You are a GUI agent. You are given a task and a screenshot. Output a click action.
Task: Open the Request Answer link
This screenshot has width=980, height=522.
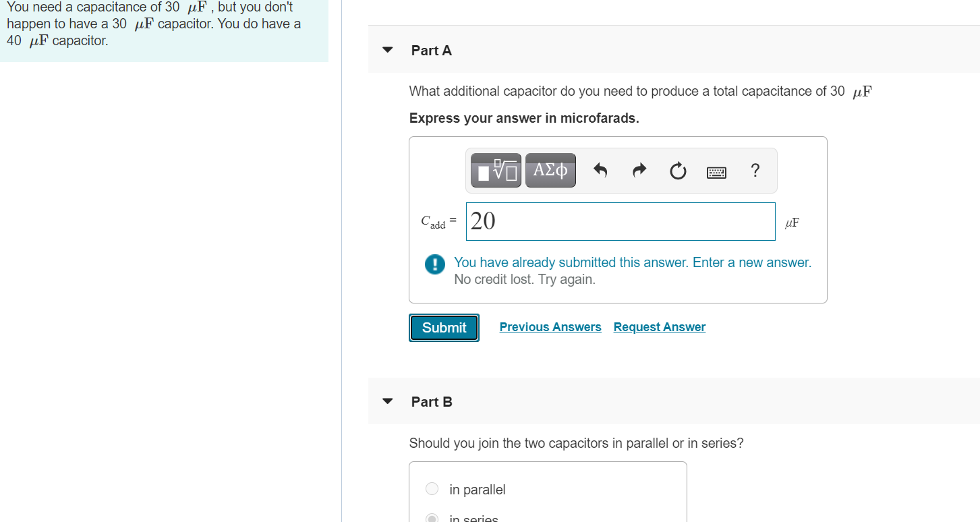[x=660, y=327]
